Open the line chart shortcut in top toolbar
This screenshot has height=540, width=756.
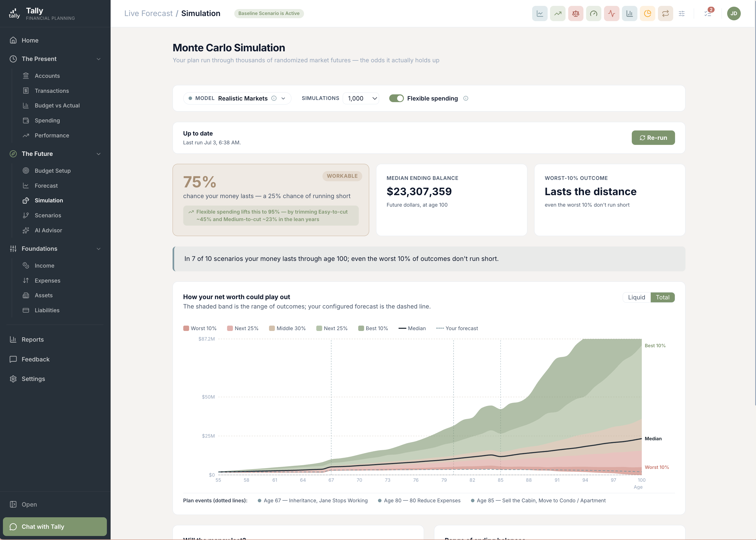point(540,14)
